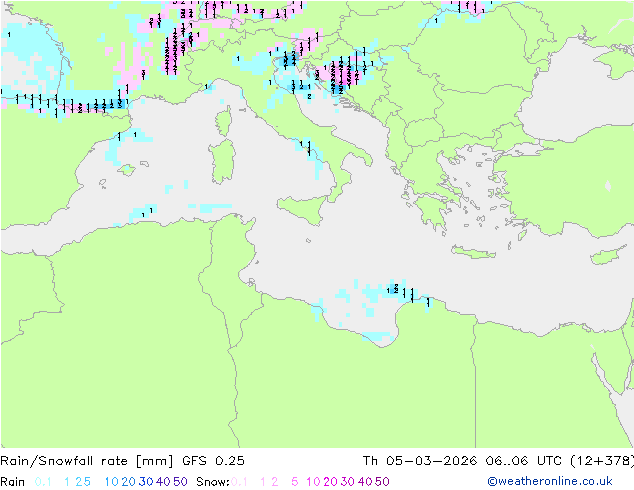Screen dimensions: 634x490
Task: Click the island of Sardinia on the map
Action: 222,162
